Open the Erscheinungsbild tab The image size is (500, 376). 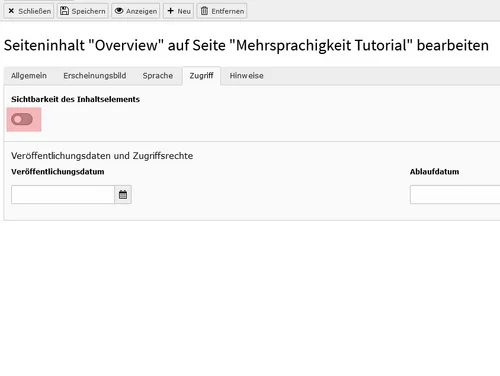[95, 76]
